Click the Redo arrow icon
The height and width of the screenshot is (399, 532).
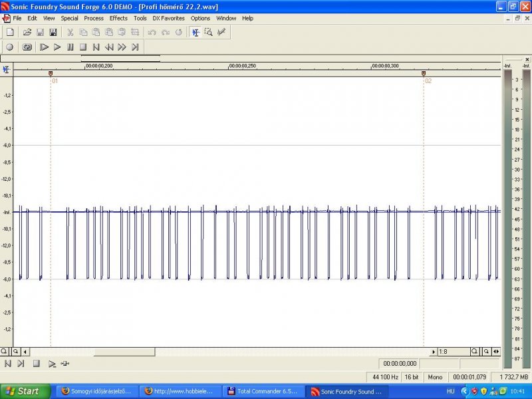[165, 32]
